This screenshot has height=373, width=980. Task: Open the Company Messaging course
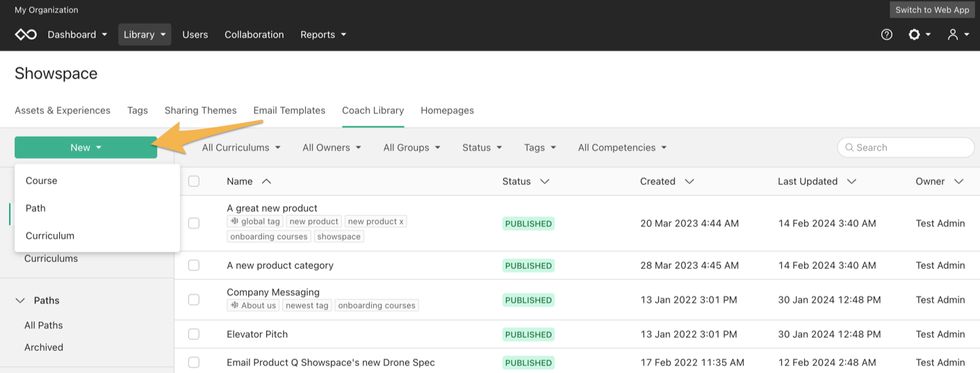pos(273,292)
